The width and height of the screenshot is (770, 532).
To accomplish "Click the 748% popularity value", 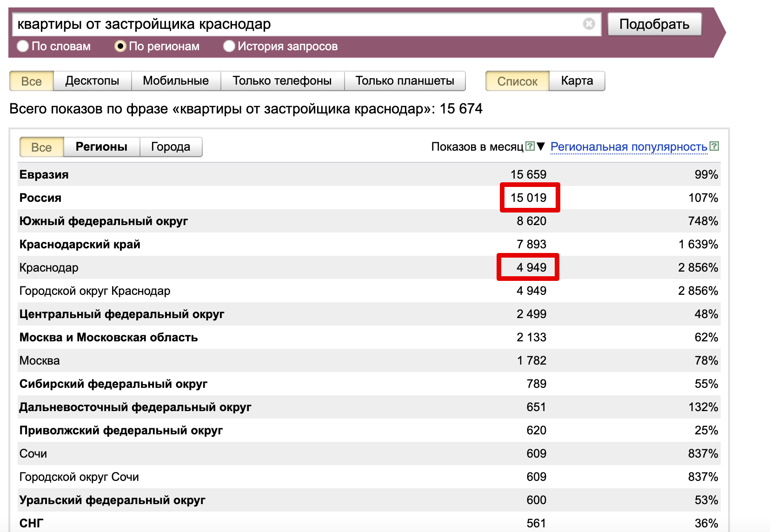I will [703, 221].
